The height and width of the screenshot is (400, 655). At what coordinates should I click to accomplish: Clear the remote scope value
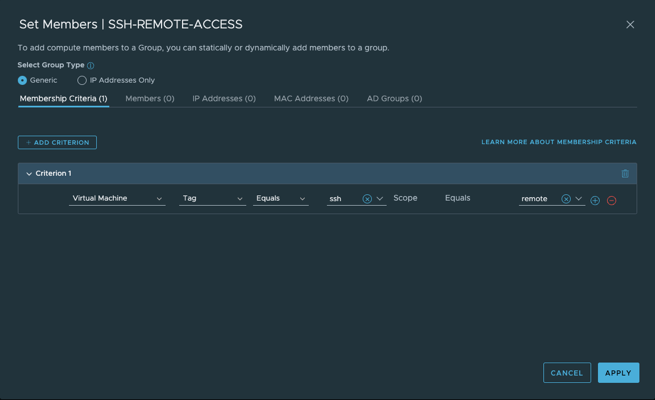point(566,199)
